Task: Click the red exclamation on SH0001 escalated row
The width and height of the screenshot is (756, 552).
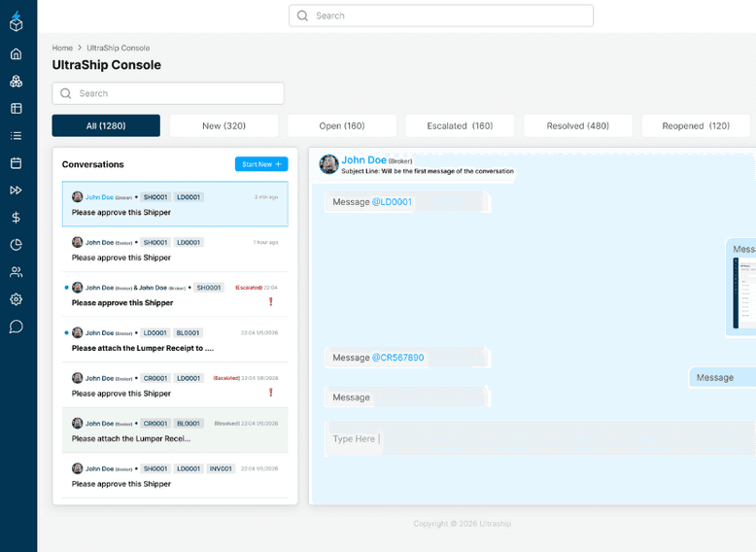Action: 271,302
